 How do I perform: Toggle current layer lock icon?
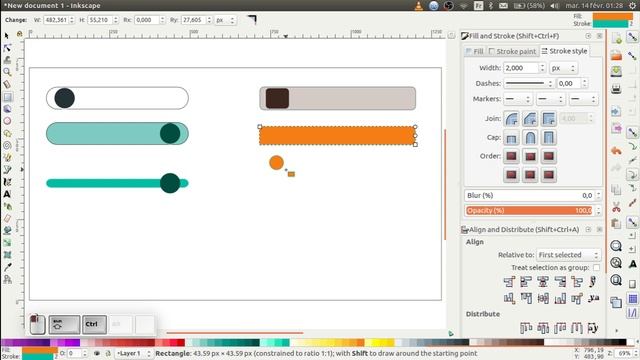click(x=108, y=353)
